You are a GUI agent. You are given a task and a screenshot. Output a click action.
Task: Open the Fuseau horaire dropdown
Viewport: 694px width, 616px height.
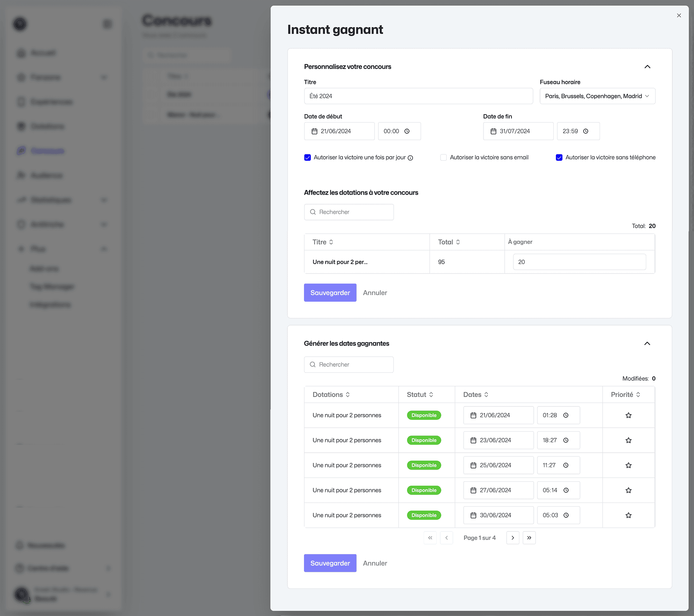pyautogui.click(x=597, y=96)
